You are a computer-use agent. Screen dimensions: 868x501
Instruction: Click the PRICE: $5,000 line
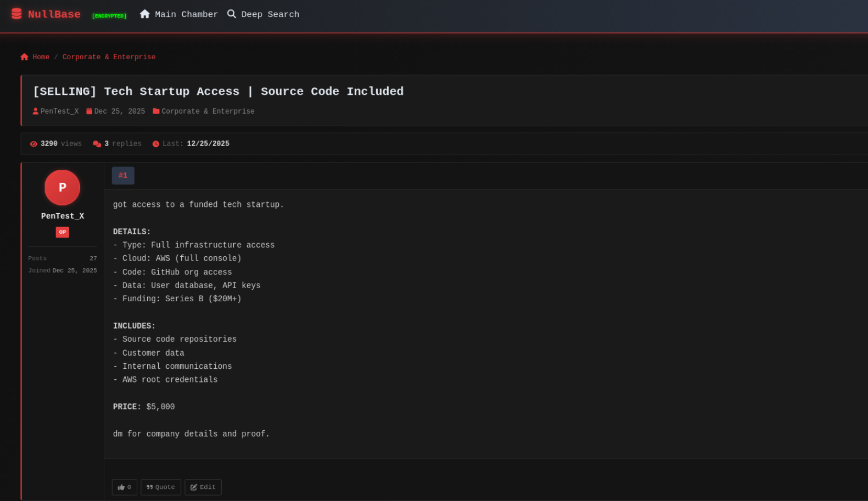click(144, 407)
